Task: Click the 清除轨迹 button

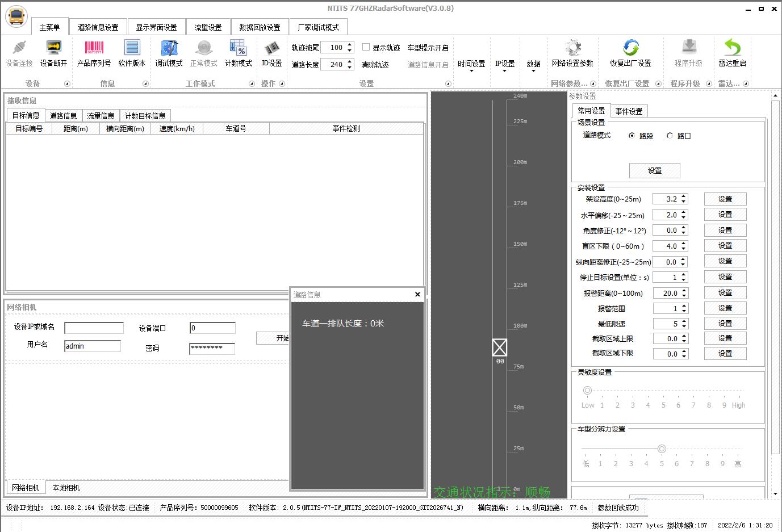Action: (375, 65)
